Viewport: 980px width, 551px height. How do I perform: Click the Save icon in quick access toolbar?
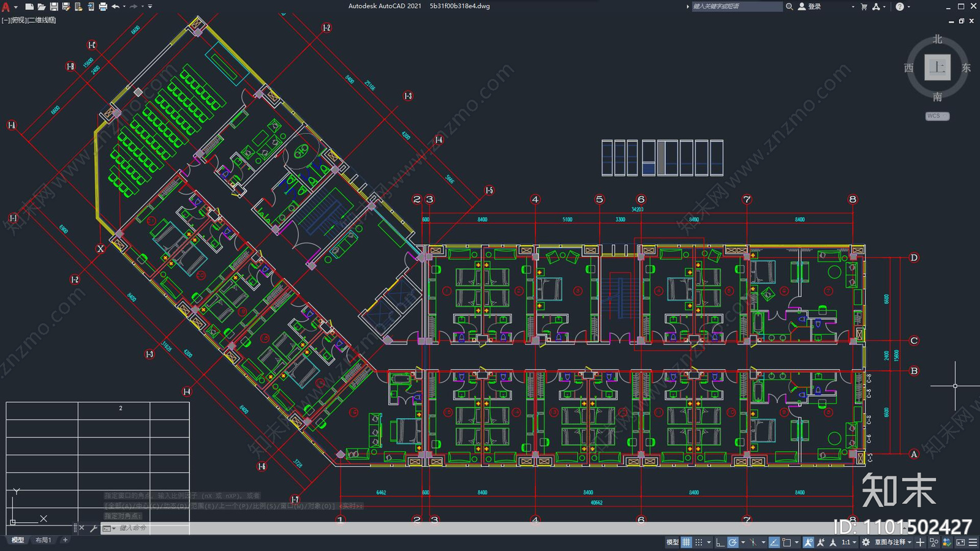tap(54, 7)
